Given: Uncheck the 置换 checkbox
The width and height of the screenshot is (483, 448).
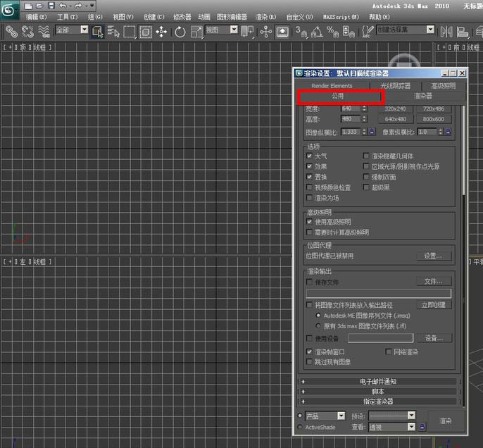Looking at the screenshot, I should pyautogui.click(x=309, y=177).
